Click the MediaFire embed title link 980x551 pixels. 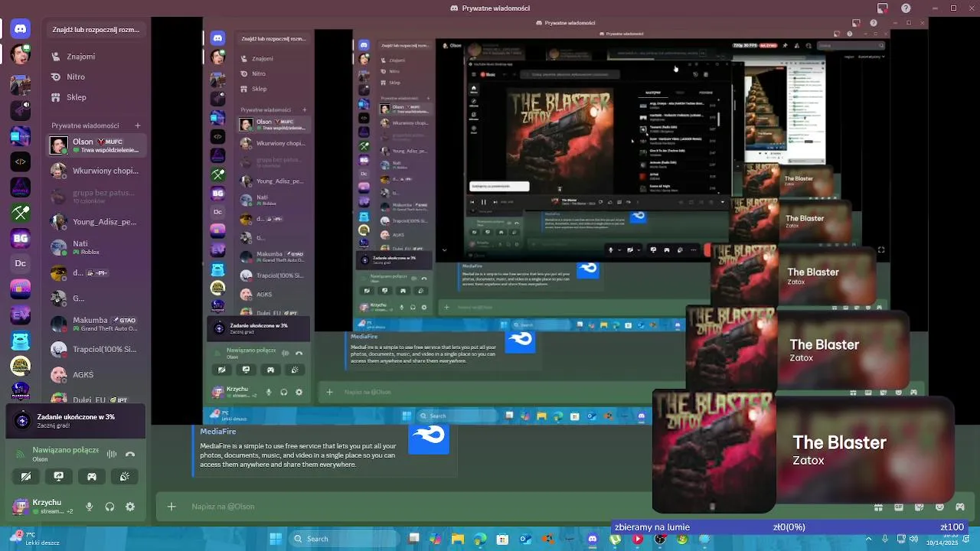click(x=218, y=432)
